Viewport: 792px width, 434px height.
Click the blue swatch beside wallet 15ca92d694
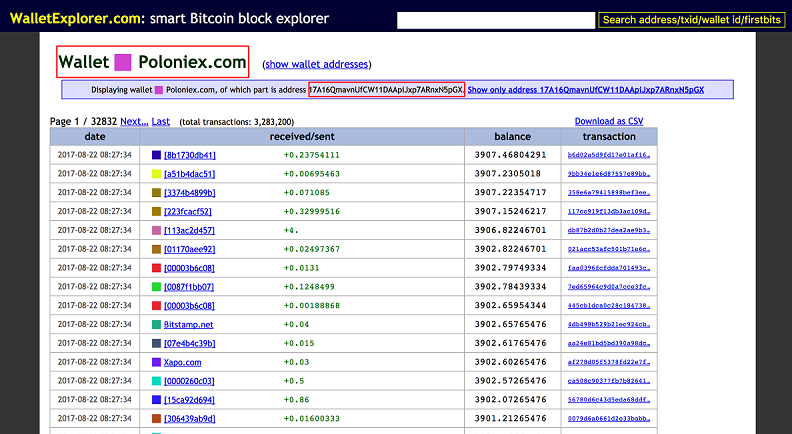157,400
